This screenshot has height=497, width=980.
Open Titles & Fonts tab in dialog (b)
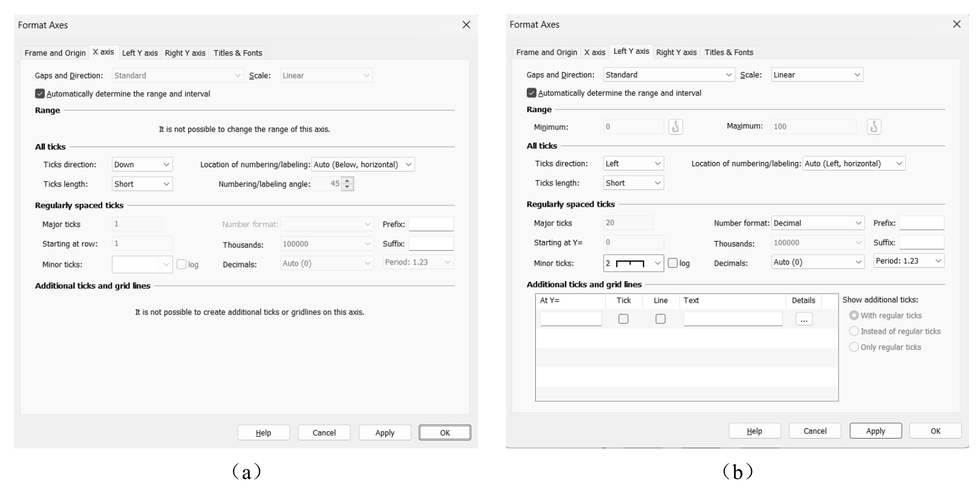tap(729, 52)
